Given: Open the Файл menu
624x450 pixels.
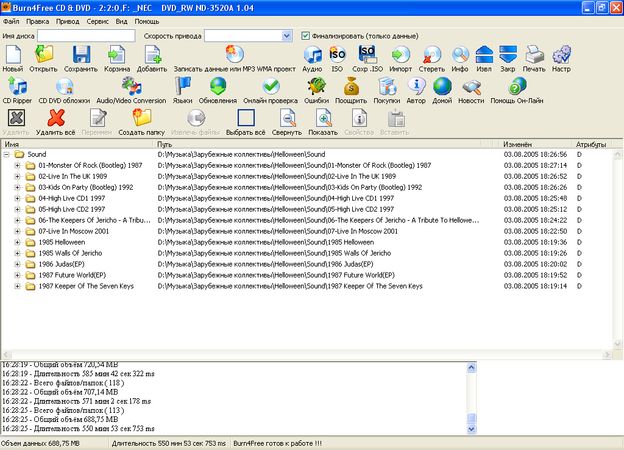Looking at the screenshot, I should 11,21.
